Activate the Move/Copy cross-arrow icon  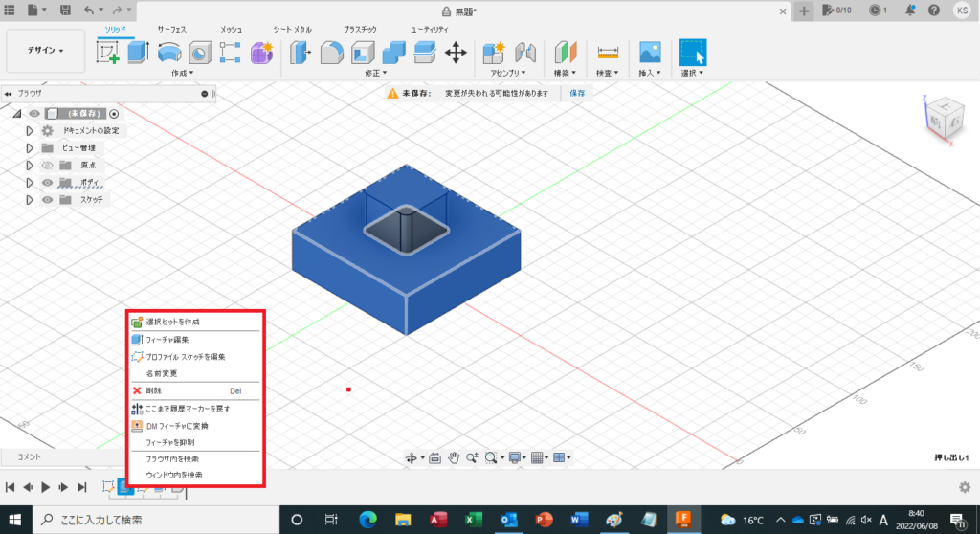tap(456, 53)
